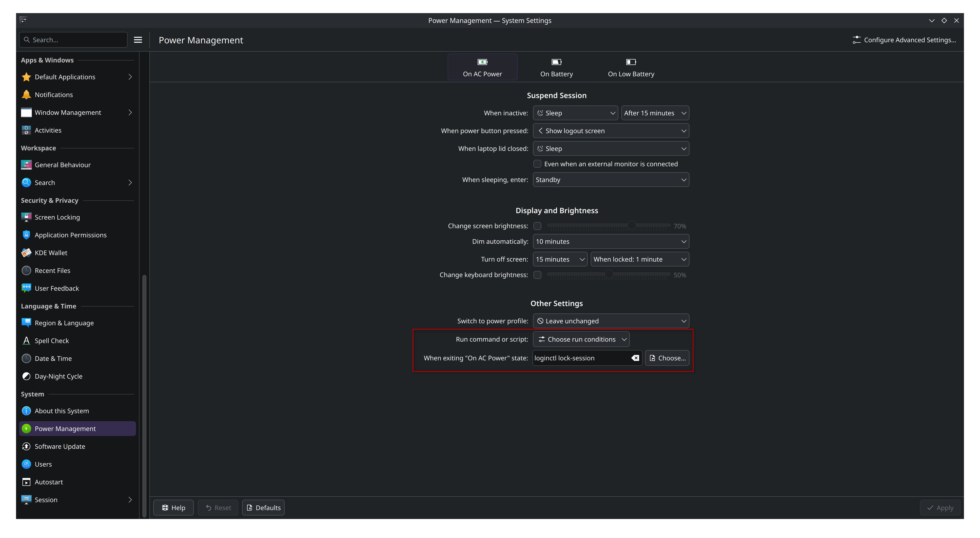Image resolution: width=980 pixels, height=538 pixels.
Task: Enable the Change screen brightness toggle
Action: 537,226
